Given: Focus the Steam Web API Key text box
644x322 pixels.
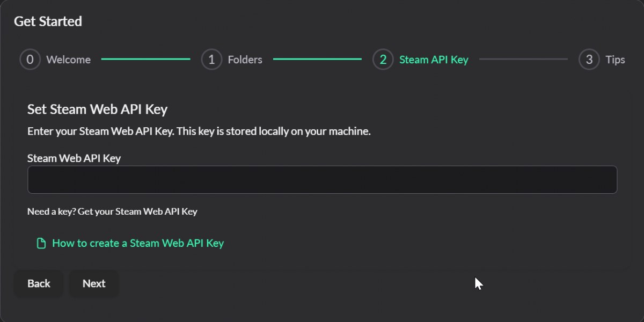Looking at the screenshot, I should point(322,179).
